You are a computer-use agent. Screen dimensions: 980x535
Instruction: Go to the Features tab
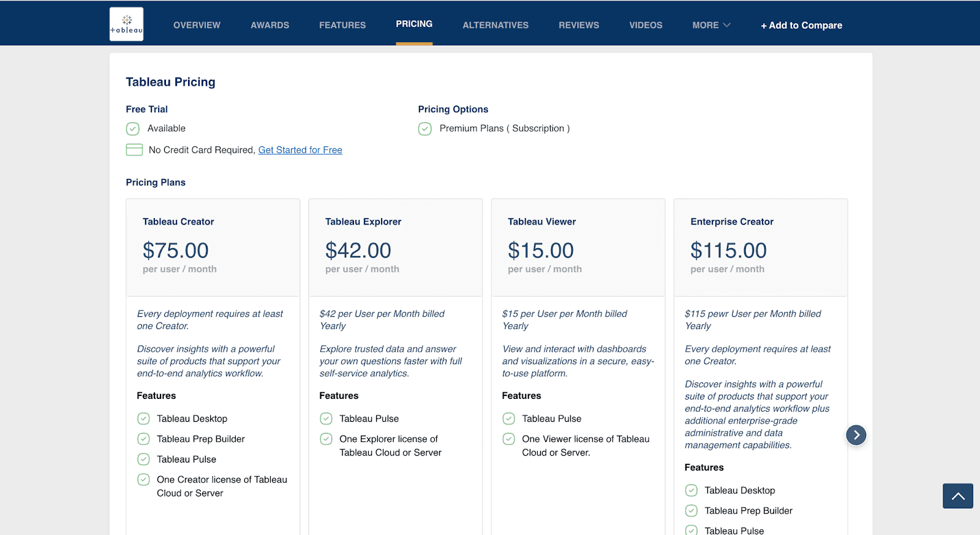[342, 25]
